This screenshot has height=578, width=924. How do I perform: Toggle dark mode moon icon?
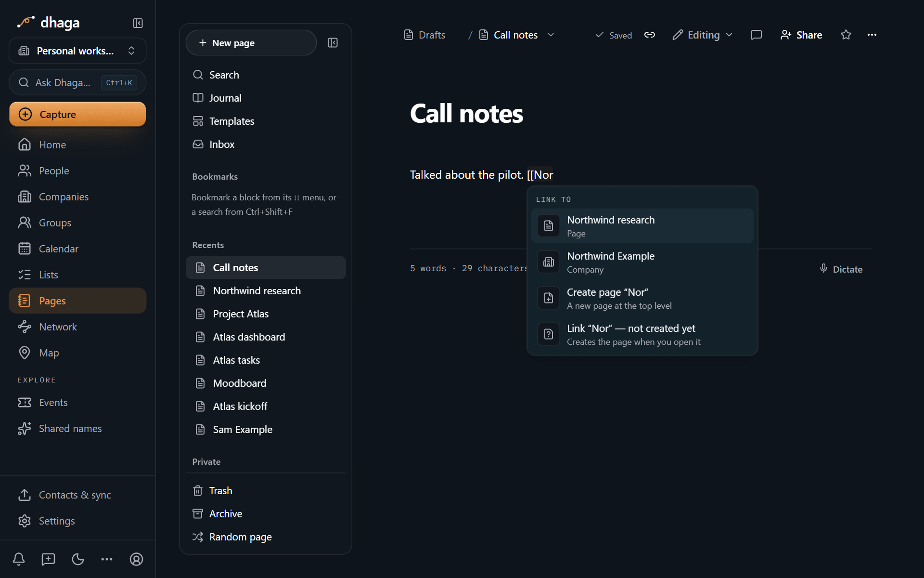[x=77, y=559]
